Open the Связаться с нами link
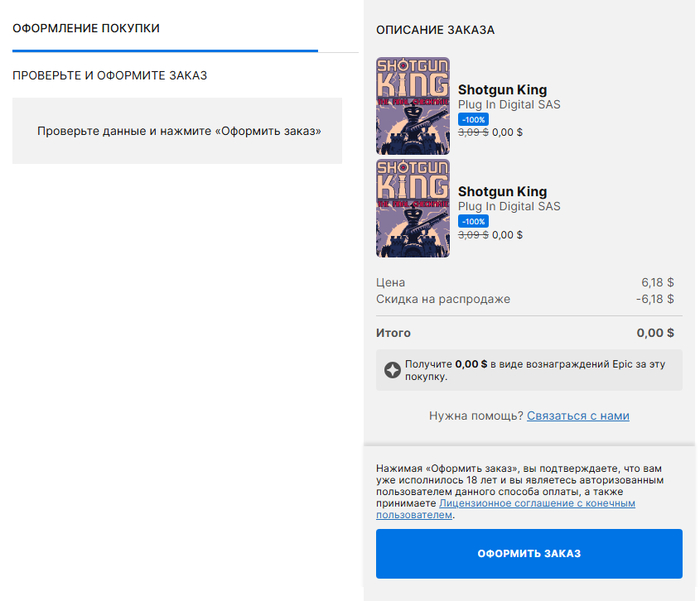This screenshot has width=700, height=601. [578, 415]
